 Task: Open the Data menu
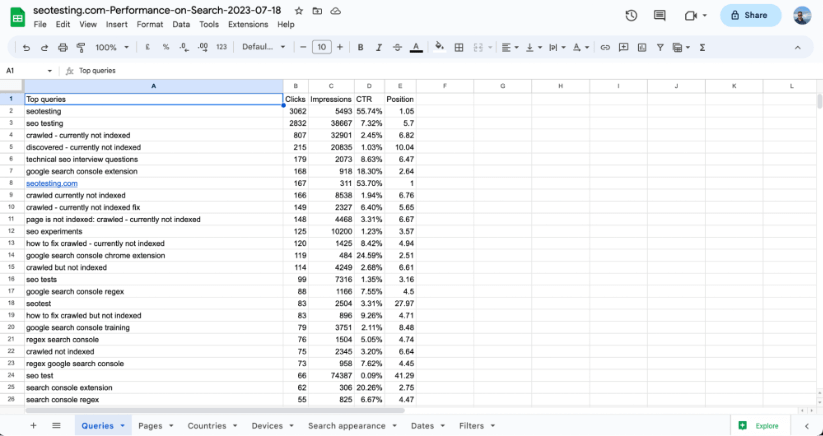tap(181, 24)
